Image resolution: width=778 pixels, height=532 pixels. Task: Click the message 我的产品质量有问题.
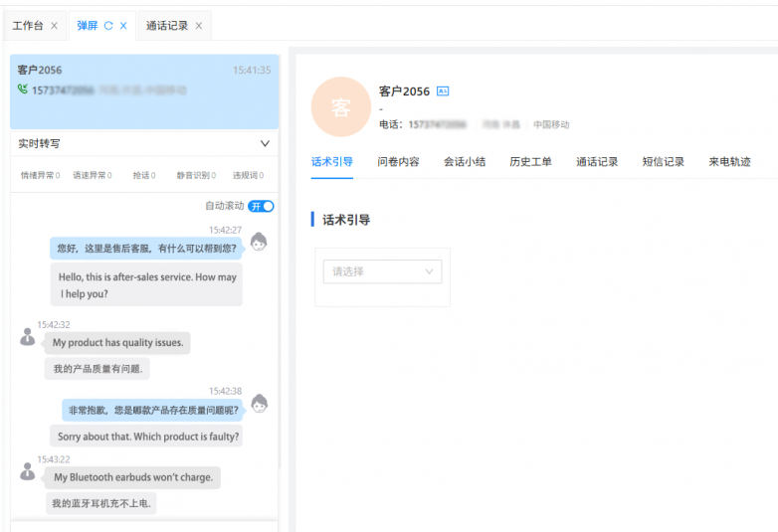coord(97,369)
